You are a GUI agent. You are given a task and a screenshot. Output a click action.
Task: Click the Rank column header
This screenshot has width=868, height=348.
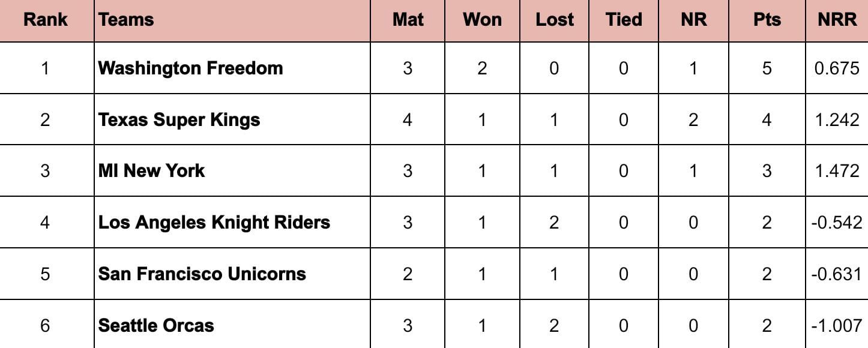click(x=45, y=20)
